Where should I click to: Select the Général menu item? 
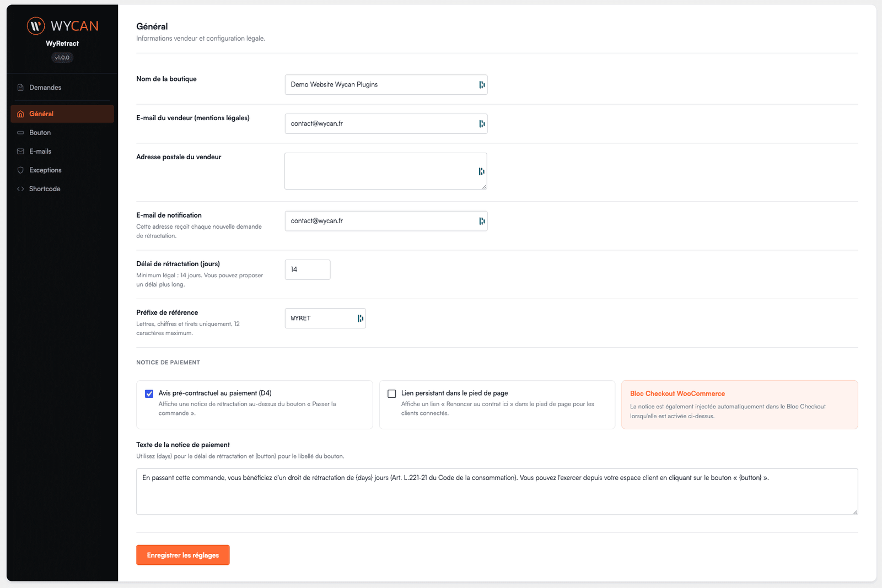tap(62, 114)
